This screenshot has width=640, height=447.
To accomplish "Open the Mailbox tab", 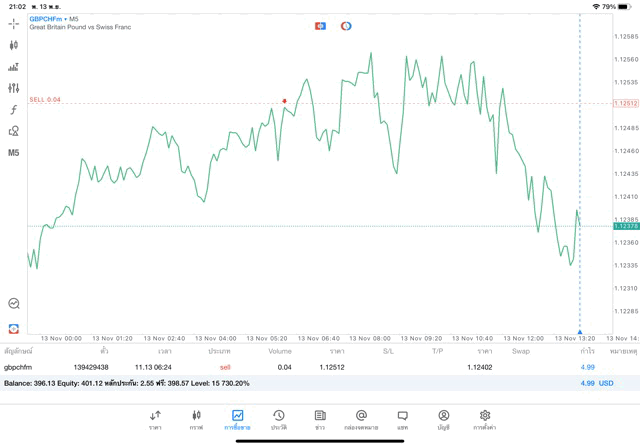I will click(x=361, y=419).
